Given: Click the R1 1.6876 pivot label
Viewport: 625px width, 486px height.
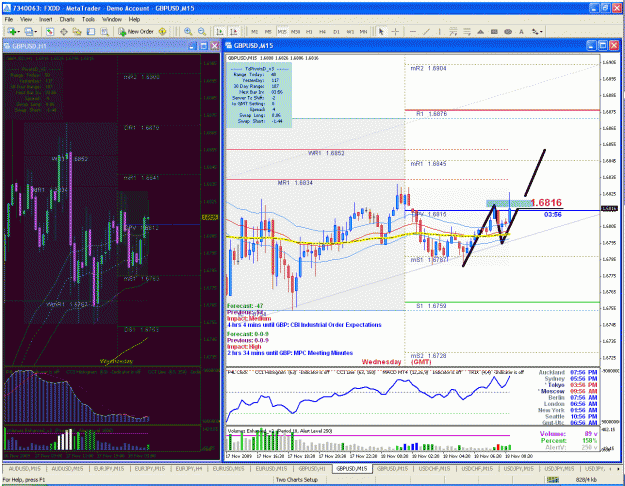Looking at the screenshot, I should pos(432,114).
